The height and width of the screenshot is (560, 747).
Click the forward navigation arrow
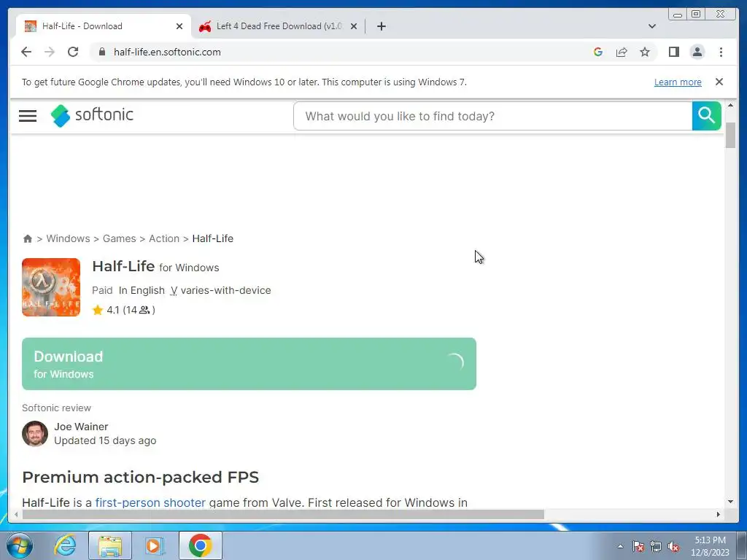pos(50,52)
